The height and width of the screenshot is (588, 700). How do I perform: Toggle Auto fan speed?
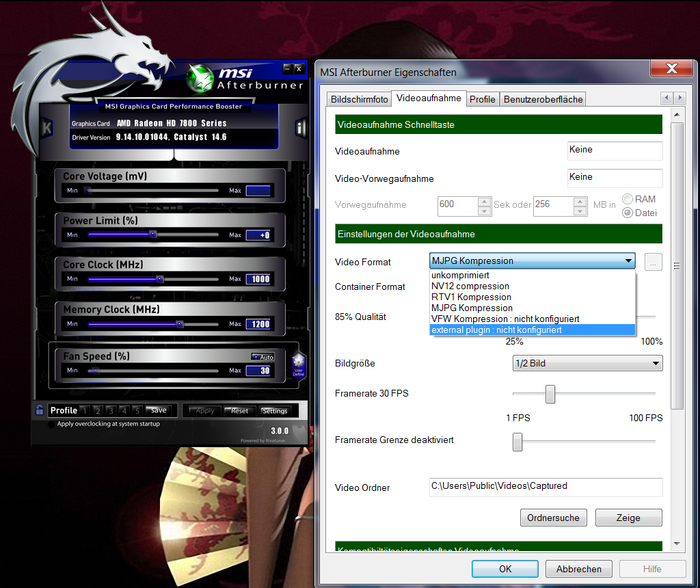[263, 357]
